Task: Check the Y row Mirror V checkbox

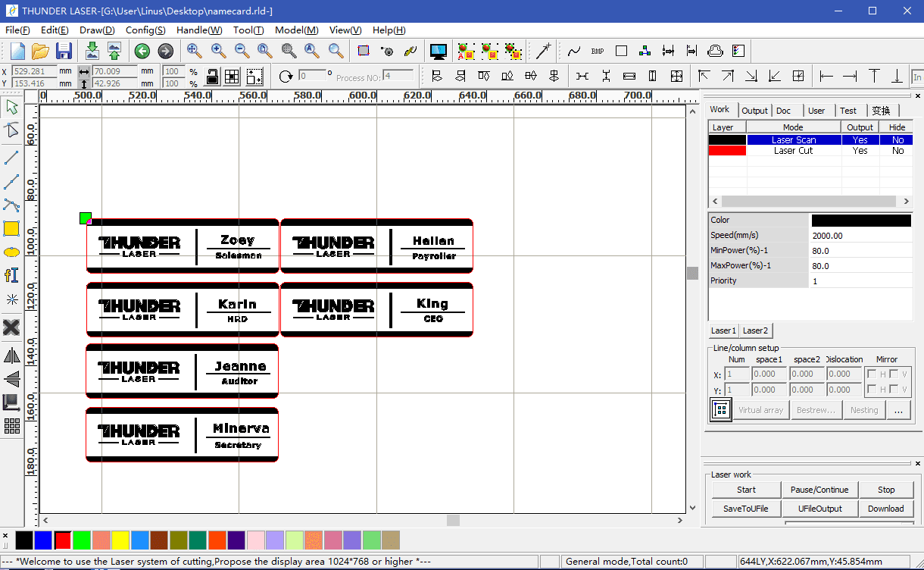Action: 894,390
